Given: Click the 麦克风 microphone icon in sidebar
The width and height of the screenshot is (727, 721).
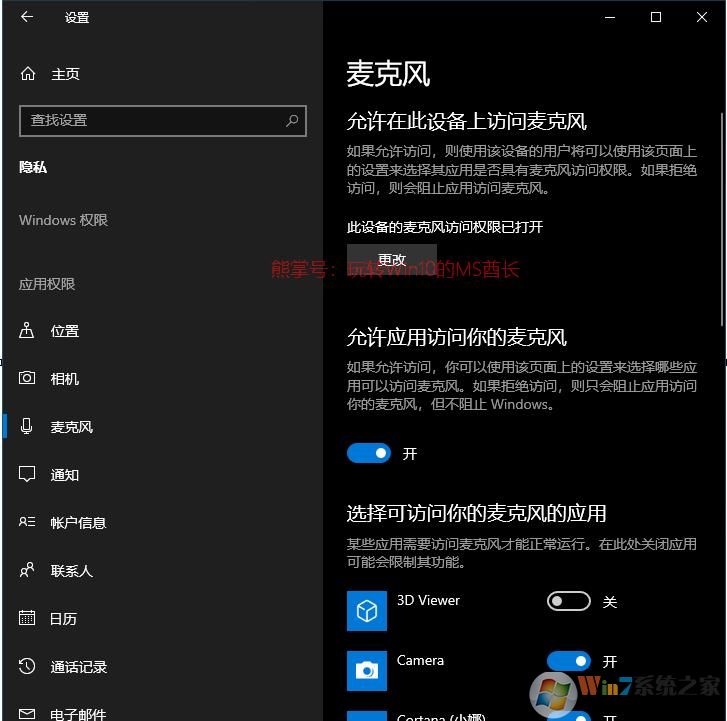Looking at the screenshot, I should pyautogui.click(x=26, y=426).
